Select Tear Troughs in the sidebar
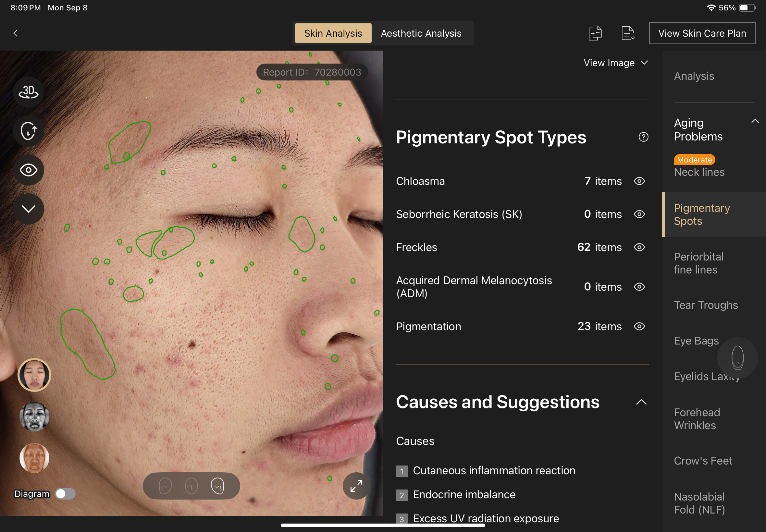 point(706,305)
